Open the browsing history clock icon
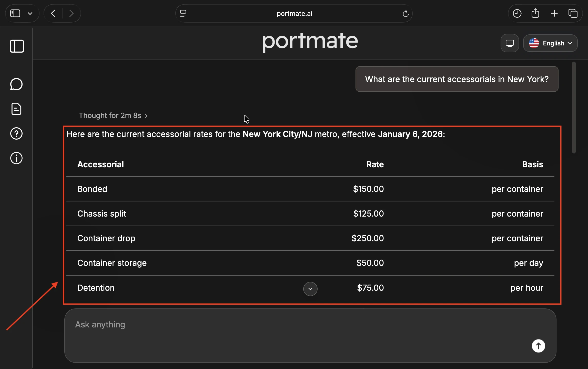The width and height of the screenshot is (588, 369). click(517, 13)
